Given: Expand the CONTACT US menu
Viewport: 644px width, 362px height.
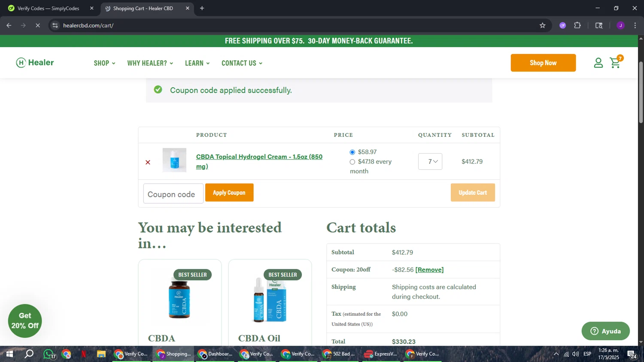Looking at the screenshot, I should click(242, 63).
